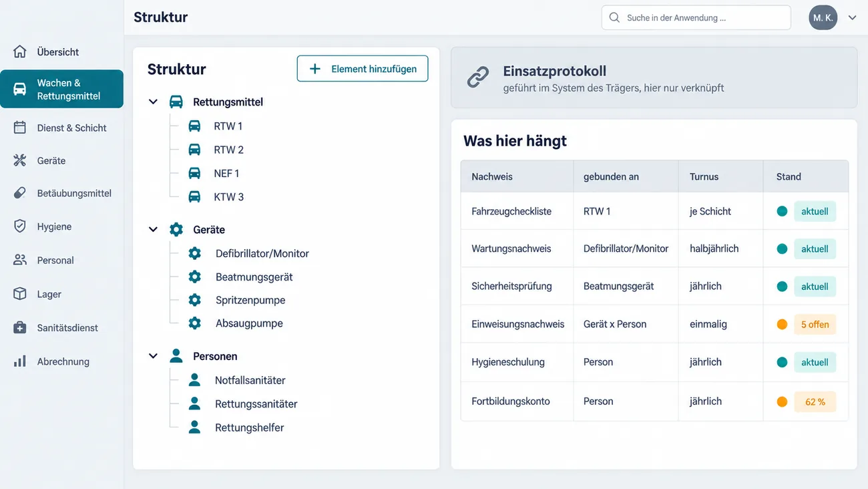
Task: Click the shield icon for Hygiene
Action: pyautogui.click(x=20, y=226)
